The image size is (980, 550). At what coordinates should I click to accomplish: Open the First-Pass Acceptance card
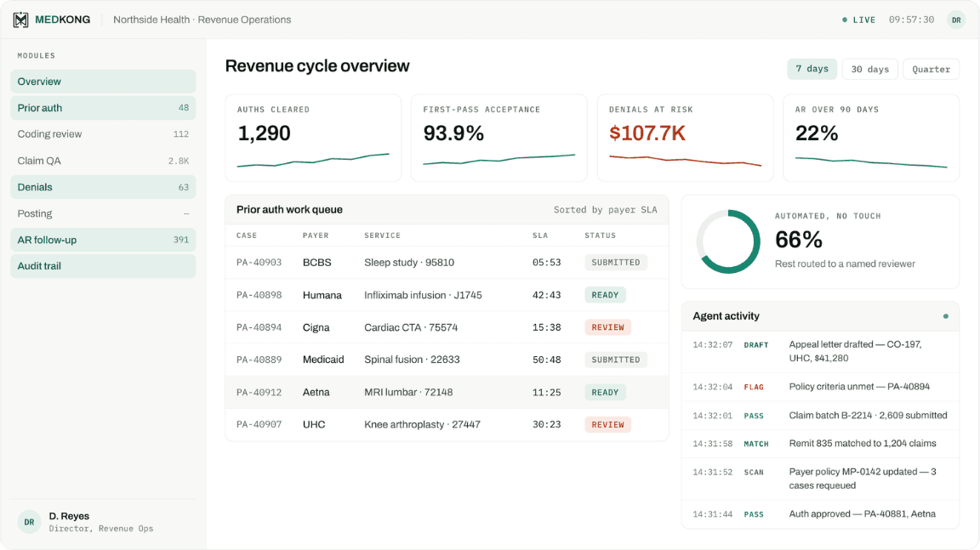[499, 138]
